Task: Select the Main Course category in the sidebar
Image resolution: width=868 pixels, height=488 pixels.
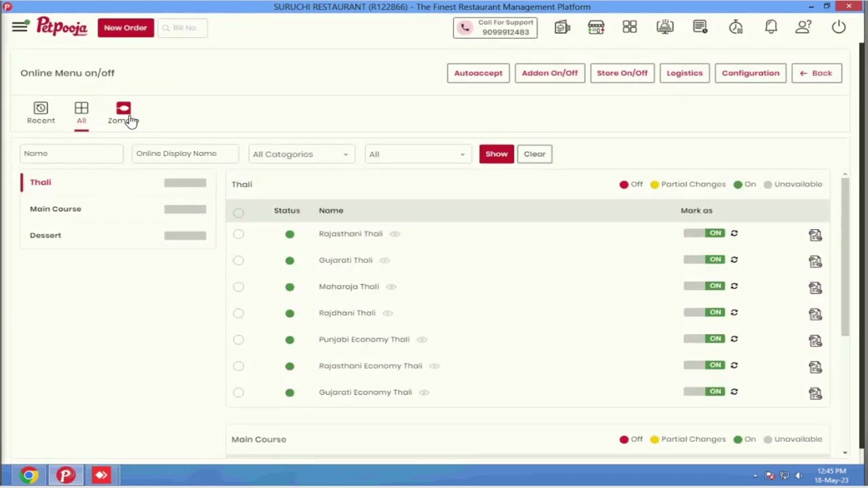Action: pyautogui.click(x=118, y=209)
